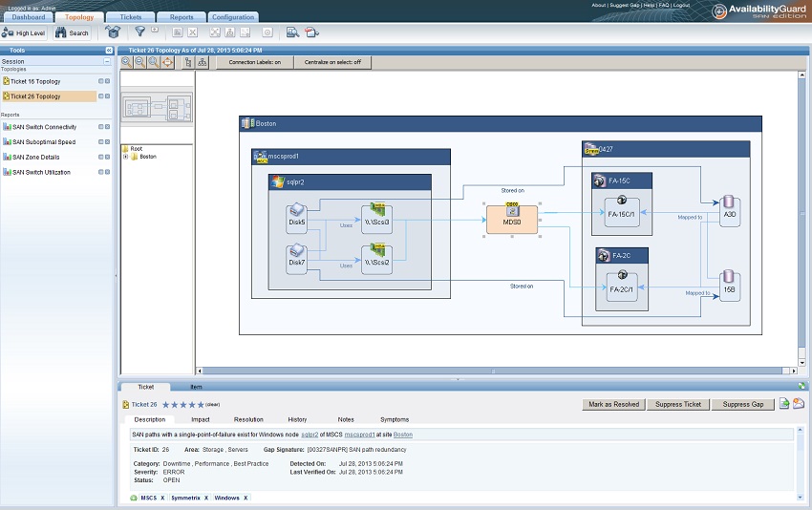Collapse the Session section

pyautogui.click(x=107, y=61)
